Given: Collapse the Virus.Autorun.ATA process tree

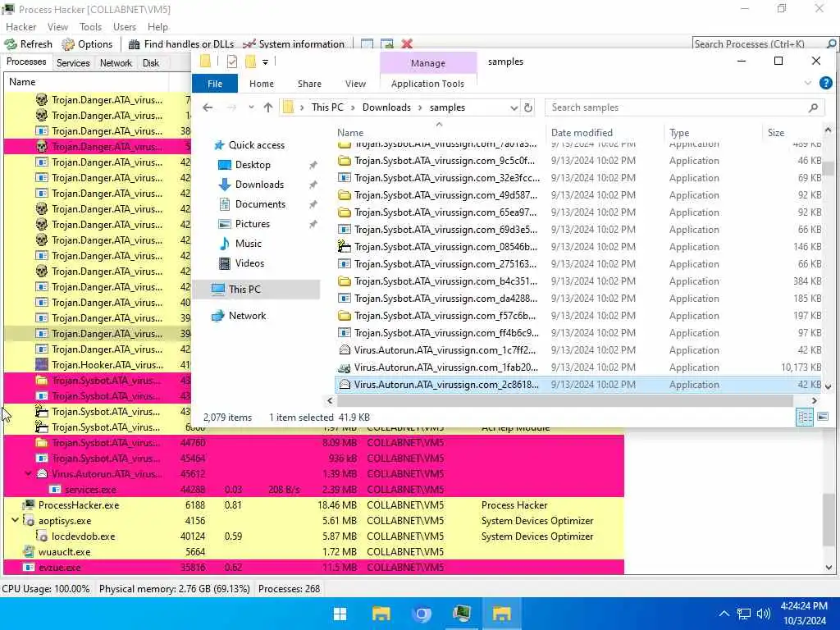Looking at the screenshot, I should click(28, 473).
